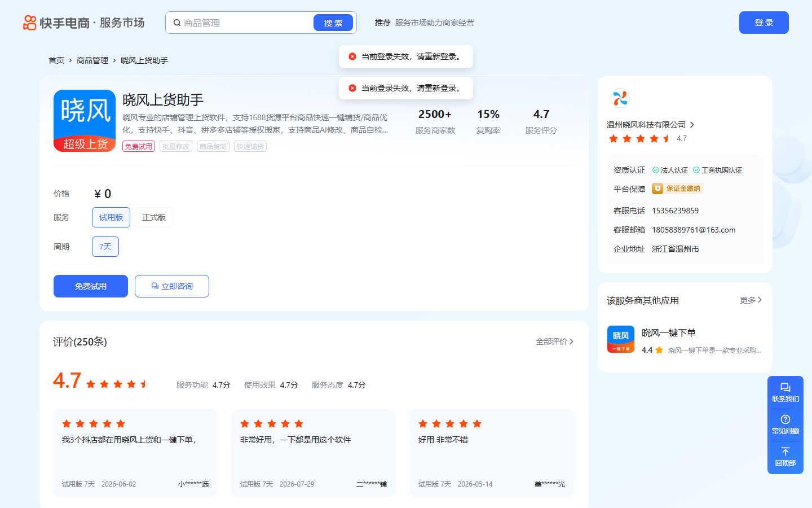Click the 晓风上货助手 app logo
The width and height of the screenshot is (812, 508).
(85, 121)
